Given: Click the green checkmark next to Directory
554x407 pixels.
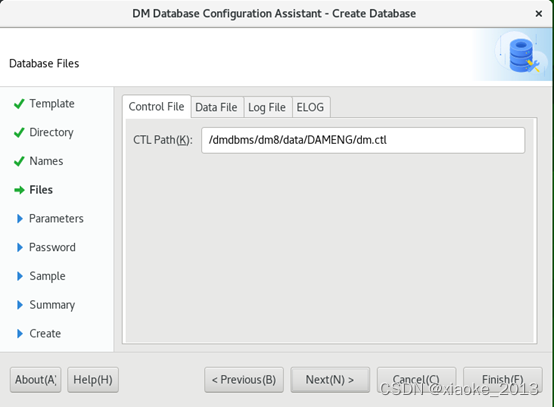Looking at the screenshot, I should [19, 132].
